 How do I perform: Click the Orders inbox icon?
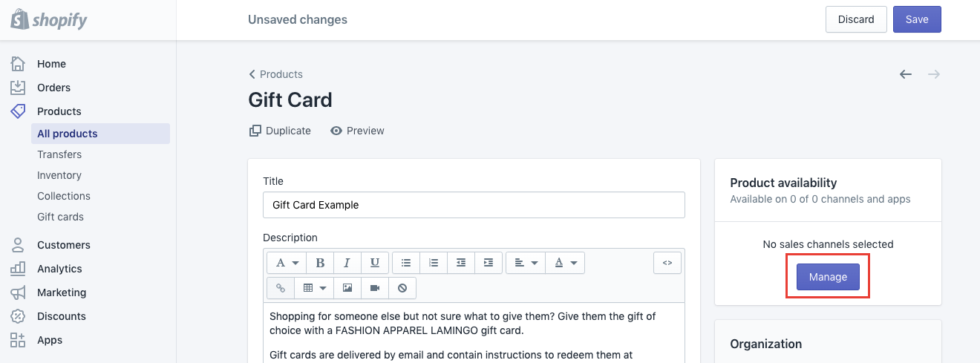pos(18,88)
